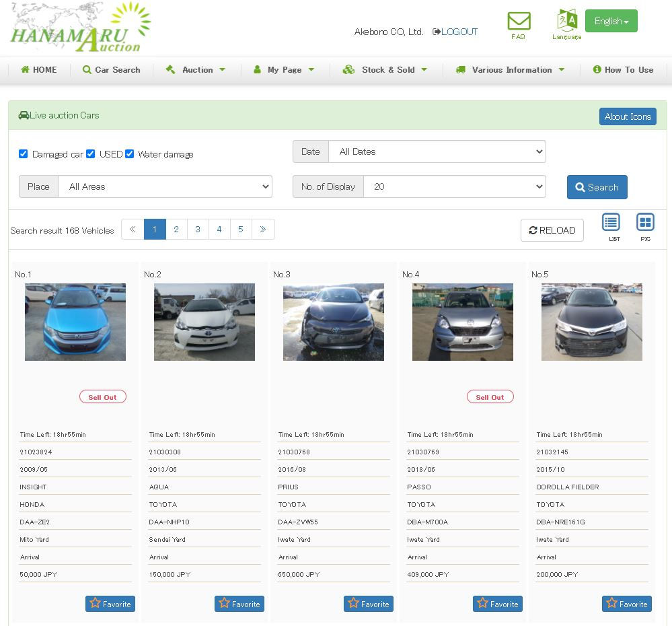Click the Hanamaru Auction logo
This screenshot has height=626, width=672.
point(80,26)
